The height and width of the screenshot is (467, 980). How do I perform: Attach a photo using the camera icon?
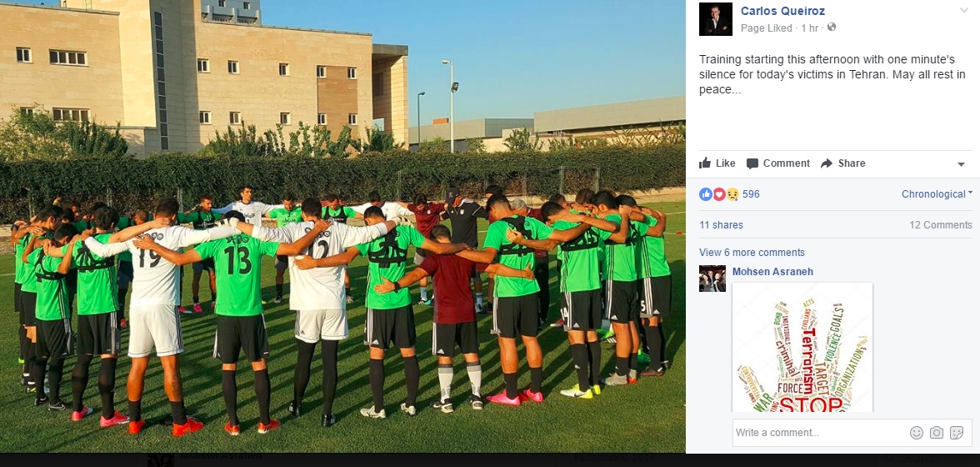(x=937, y=433)
